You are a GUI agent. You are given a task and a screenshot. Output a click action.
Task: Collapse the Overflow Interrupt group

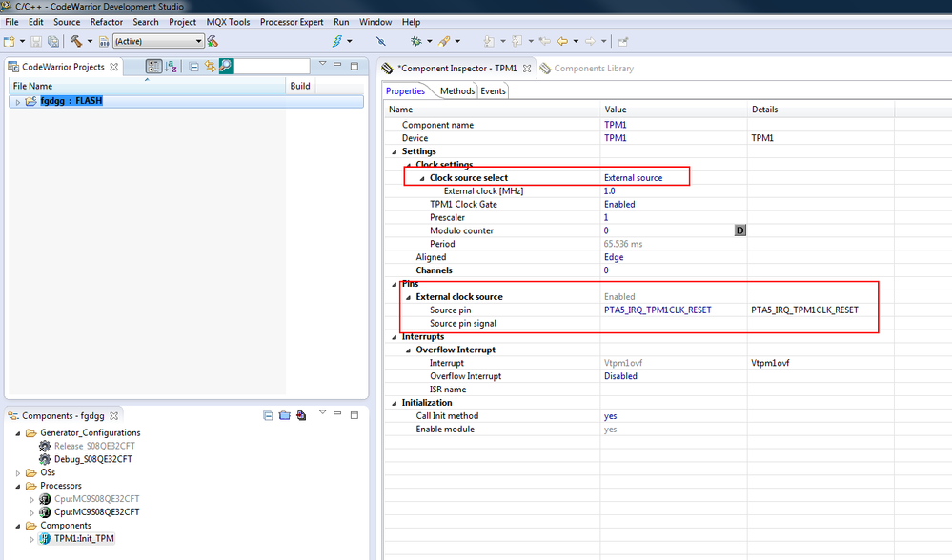[408, 350]
